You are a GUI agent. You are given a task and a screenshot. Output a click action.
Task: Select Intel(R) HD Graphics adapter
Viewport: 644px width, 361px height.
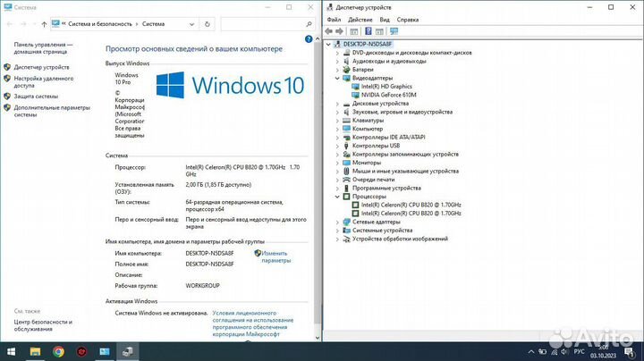click(x=386, y=87)
